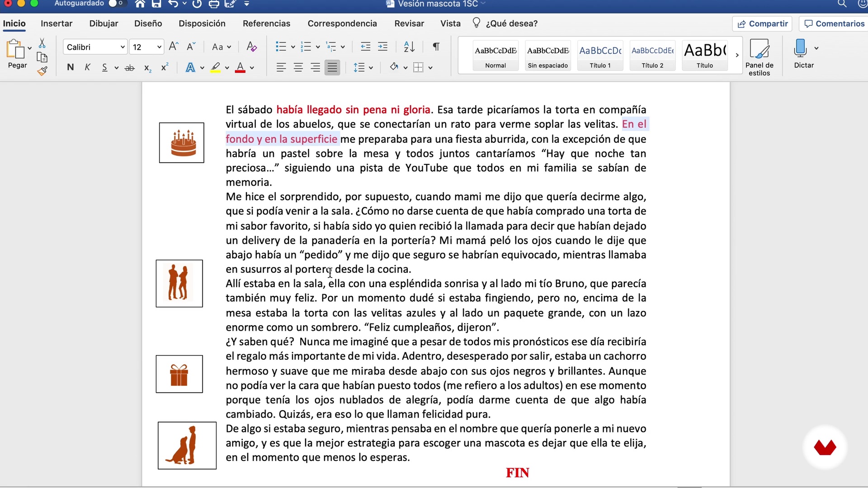Align text right

[x=316, y=68]
